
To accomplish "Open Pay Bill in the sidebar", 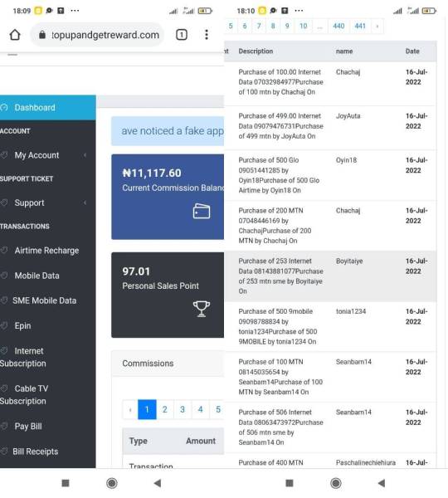I will [x=28, y=427].
